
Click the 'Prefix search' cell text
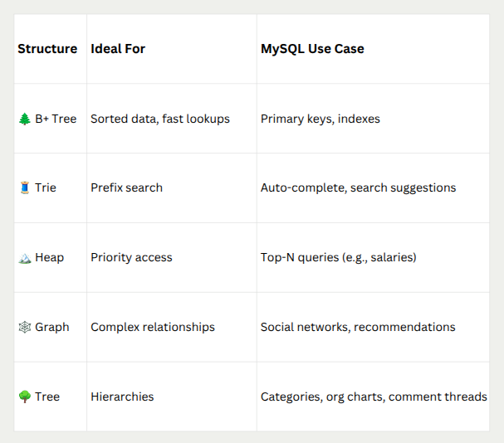tap(126, 187)
